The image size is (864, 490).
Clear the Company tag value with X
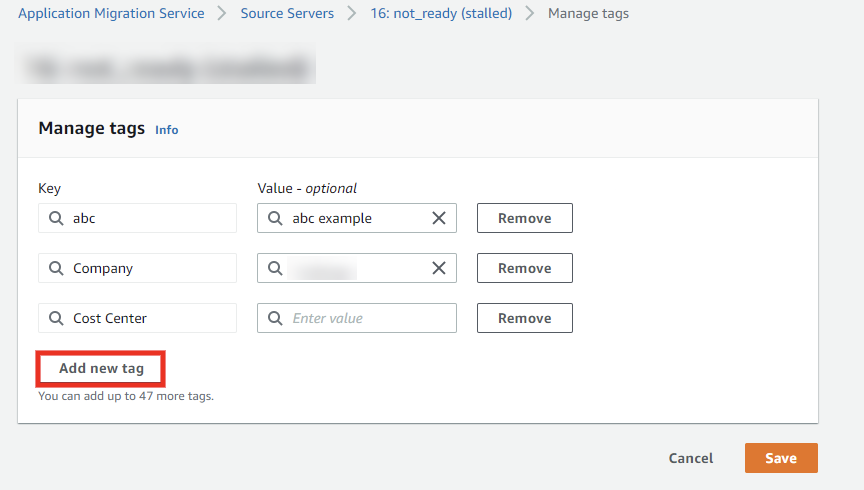[438, 268]
